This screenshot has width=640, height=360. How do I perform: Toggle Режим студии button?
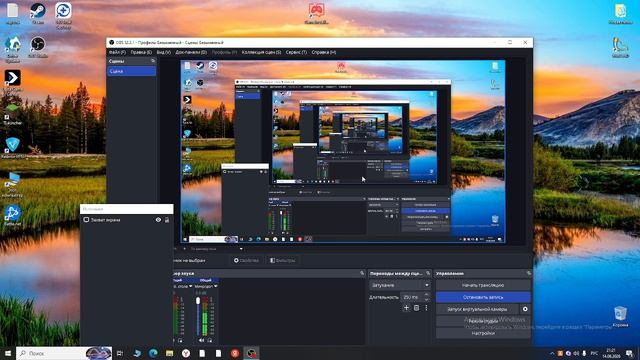[483, 321]
